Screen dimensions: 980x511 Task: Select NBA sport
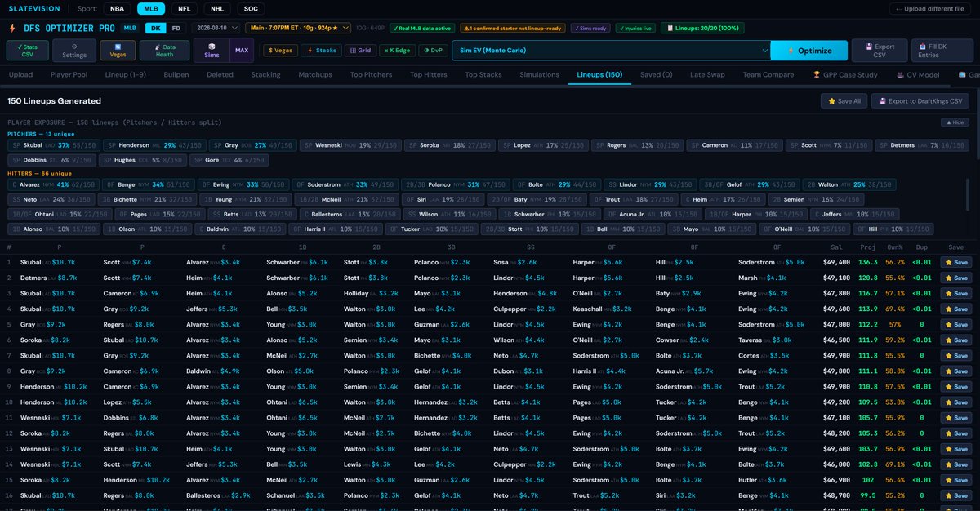click(x=118, y=9)
